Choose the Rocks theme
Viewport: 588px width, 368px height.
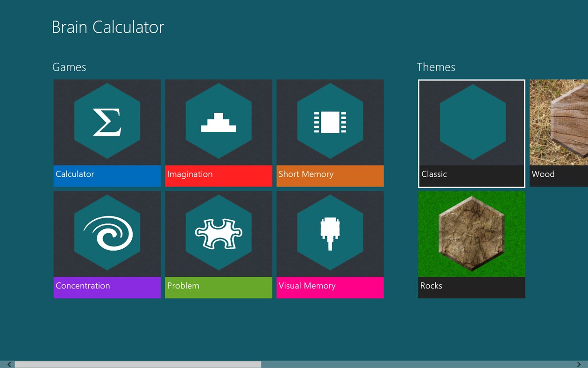tap(471, 244)
